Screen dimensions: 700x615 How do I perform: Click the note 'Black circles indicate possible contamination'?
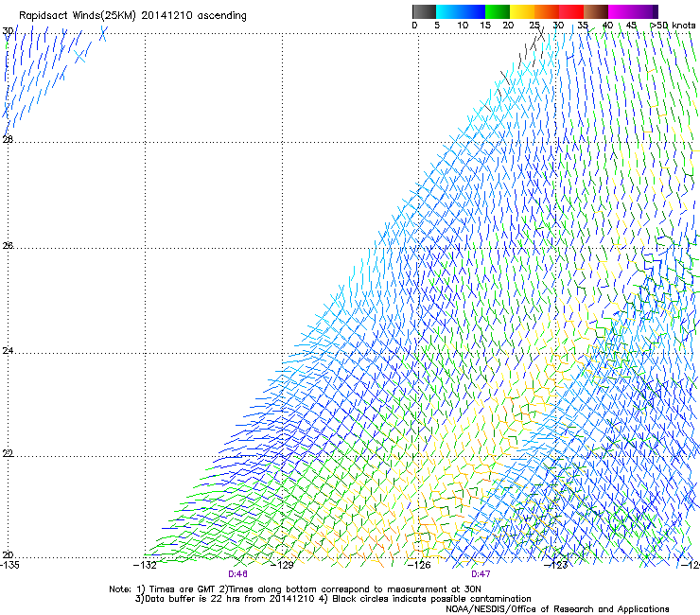coord(431,599)
